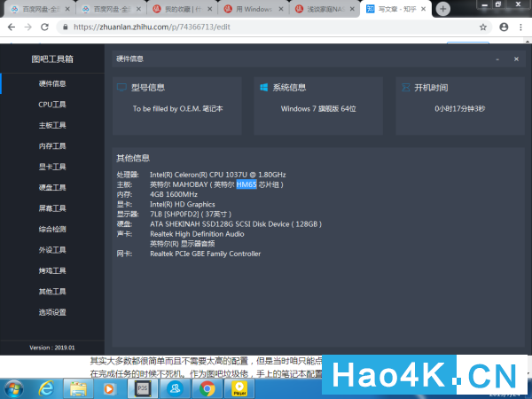
Task: Click the 4GB 1600MHz memory value
Action: coord(174,194)
